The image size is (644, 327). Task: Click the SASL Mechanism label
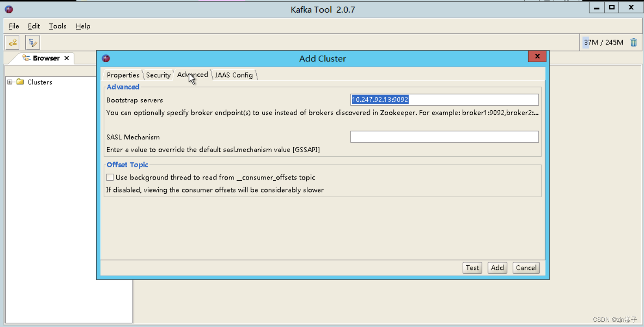(x=133, y=137)
